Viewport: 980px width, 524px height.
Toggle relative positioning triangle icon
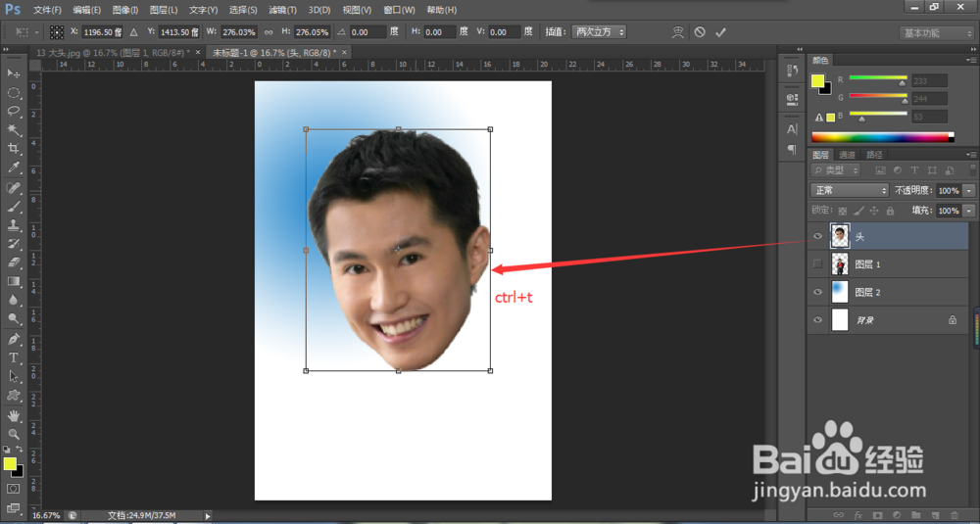click(x=133, y=32)
